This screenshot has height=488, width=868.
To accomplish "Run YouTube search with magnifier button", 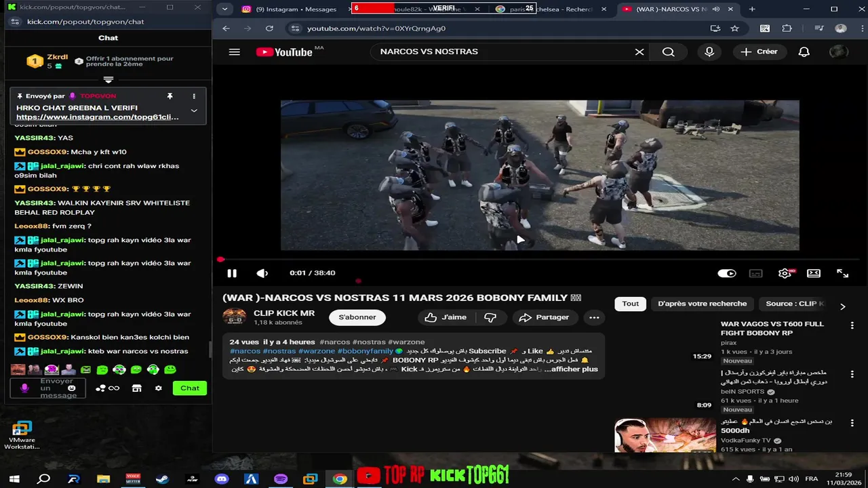I will (x=668, y=52).
